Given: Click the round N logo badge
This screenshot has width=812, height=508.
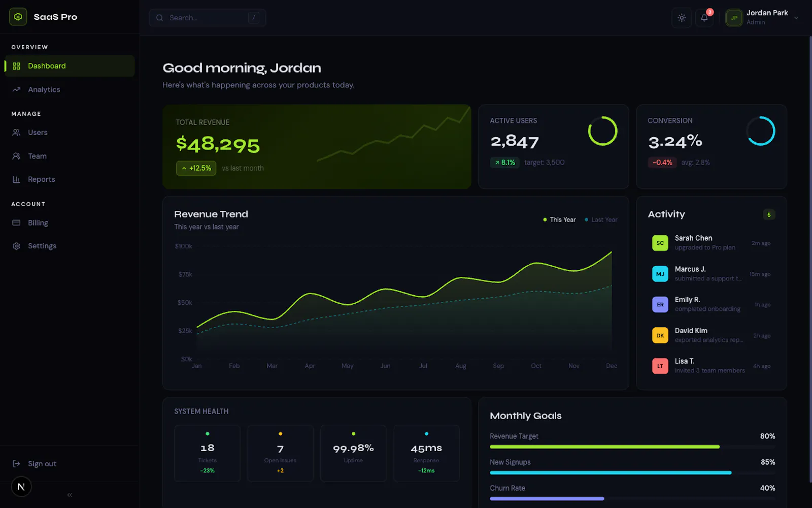Looking at the screenshot, I should pos(21,487).
